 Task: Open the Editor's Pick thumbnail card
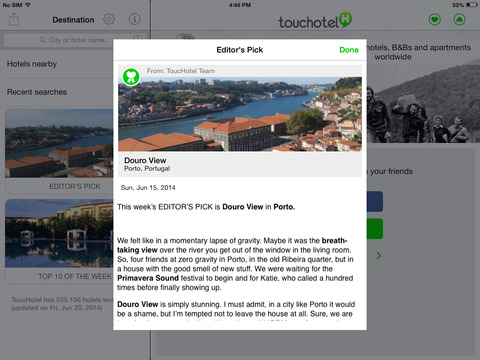(x=59, y=151)
